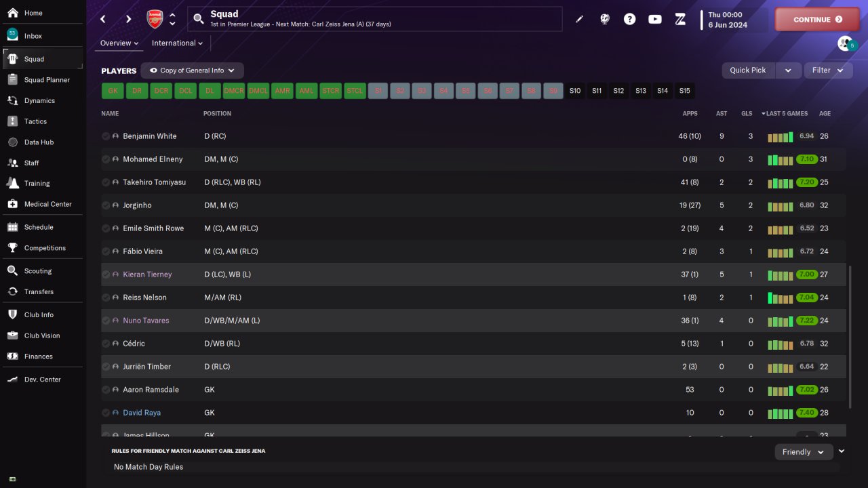Click the club switcher up/down chevrons
This screenshot has height=488, width=868.
point(172,19)
